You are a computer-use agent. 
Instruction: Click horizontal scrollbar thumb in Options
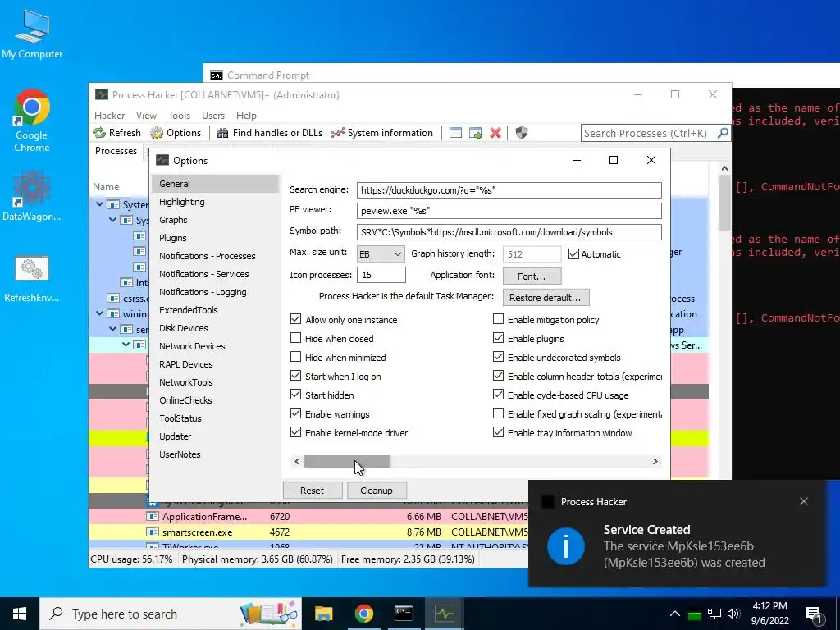coord(347,461)
